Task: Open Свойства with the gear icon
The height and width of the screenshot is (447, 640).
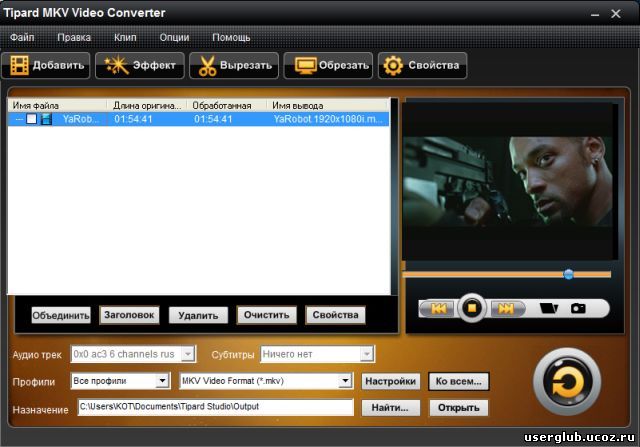Action: click(422, 65)
